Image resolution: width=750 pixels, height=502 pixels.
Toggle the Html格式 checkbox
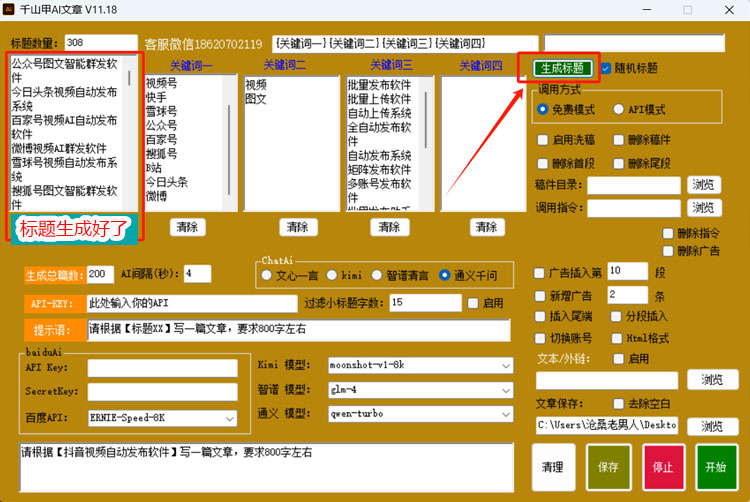point(617,338)
